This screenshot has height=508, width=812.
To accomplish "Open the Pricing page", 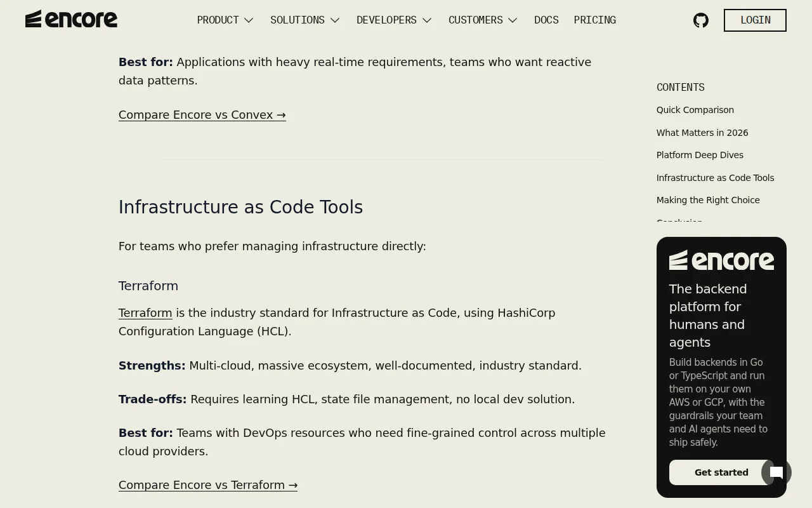I will click(x=594, y=20).
